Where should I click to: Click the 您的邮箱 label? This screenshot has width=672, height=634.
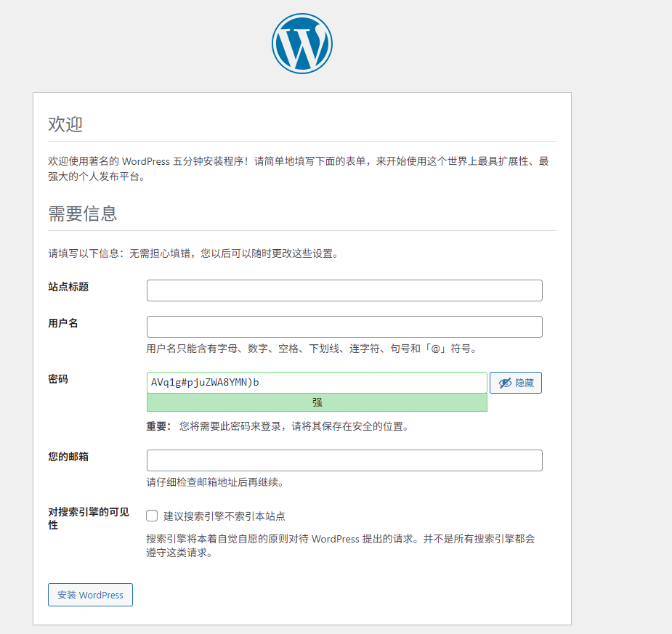[68, 457]
